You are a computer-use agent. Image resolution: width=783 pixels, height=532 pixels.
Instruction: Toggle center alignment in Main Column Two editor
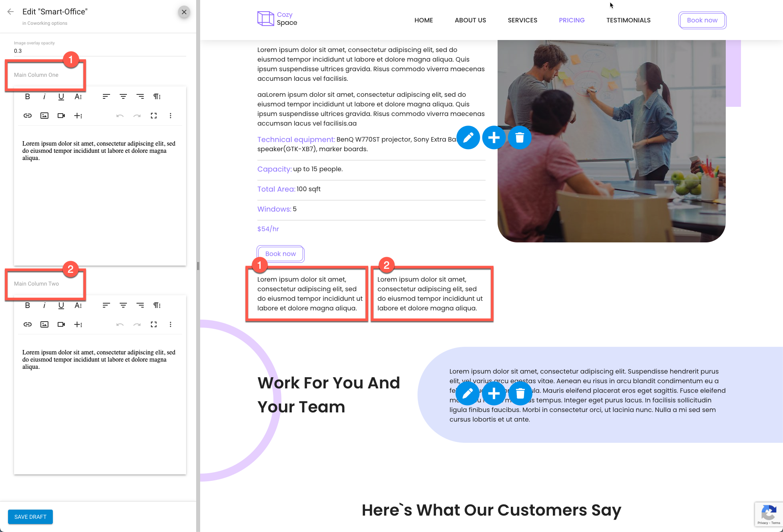tap(123, 305)
